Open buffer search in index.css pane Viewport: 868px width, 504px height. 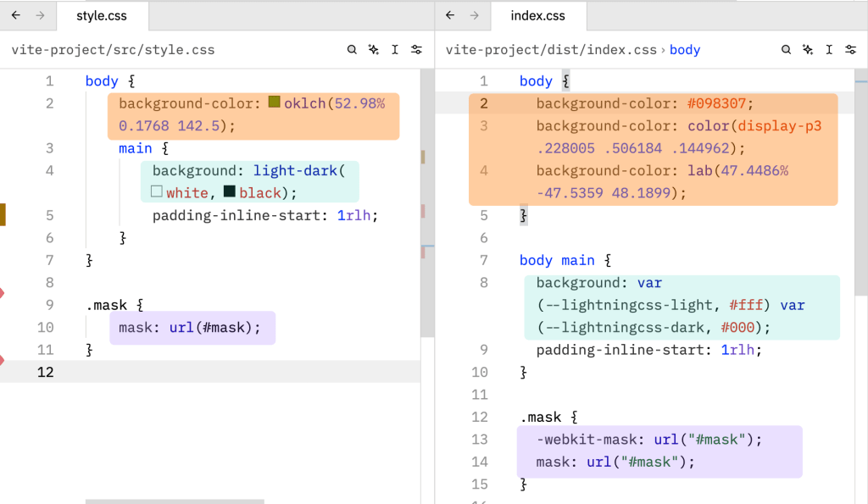786,50
